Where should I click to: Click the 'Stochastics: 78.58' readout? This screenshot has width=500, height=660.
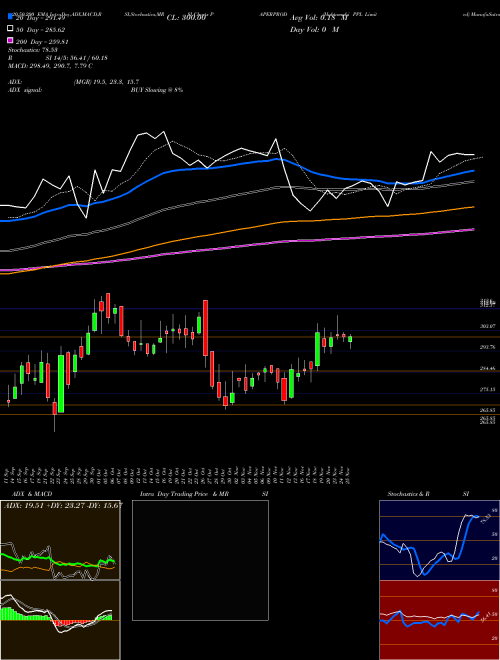[x=33, y=50]
